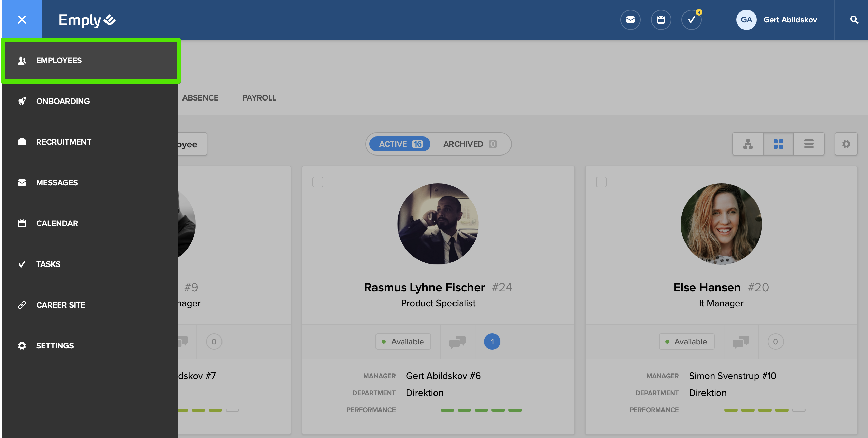Close the side navigation menu
The height and width of the screenshot is (438, 868).
click(x=22, y=20)
